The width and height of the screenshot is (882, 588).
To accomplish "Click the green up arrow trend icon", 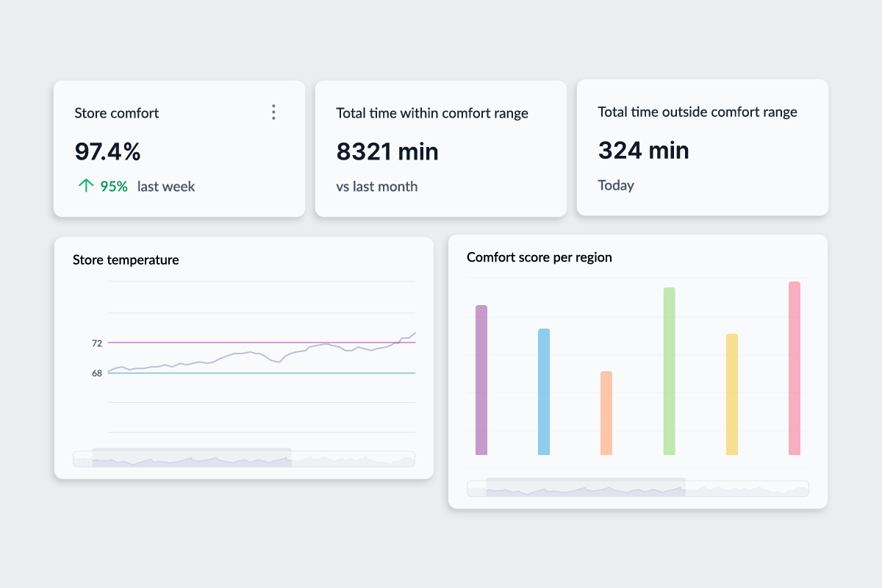I will [86, 186].
